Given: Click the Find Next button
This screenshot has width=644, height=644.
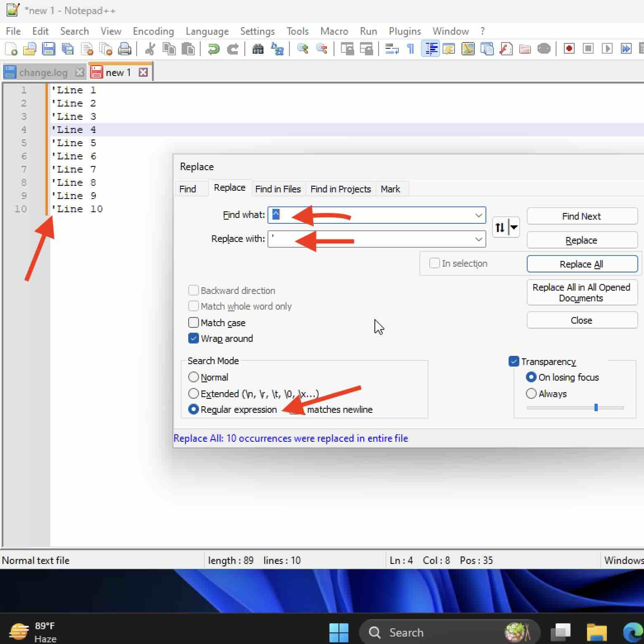Looking at the screenshot, I should [582, 216].
